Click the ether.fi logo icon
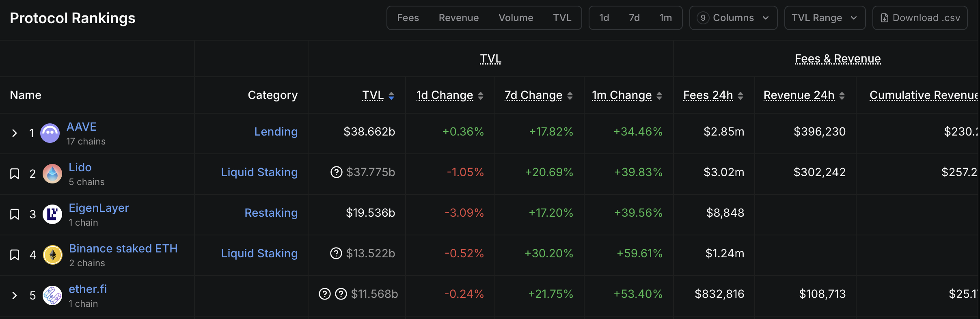 [52, 295]
